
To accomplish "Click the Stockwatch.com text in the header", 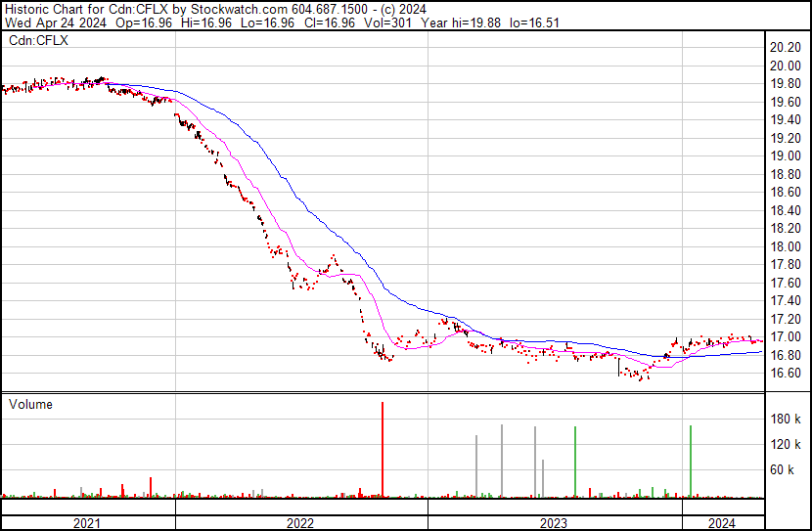I will [231, 7].
